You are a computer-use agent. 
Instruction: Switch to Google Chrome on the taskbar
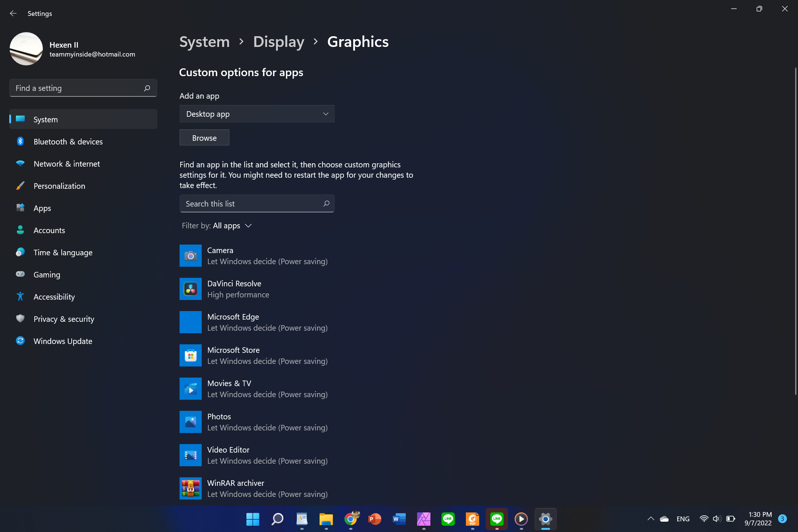pos(351,519)
